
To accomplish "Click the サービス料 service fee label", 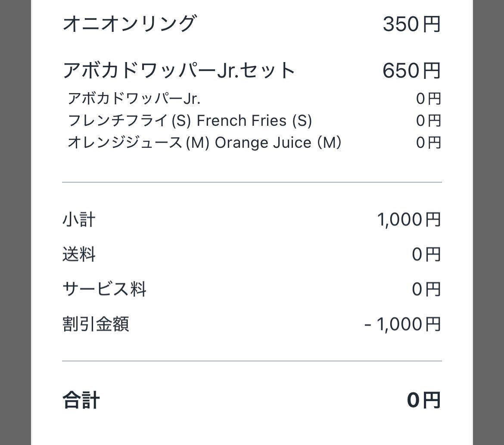I will [105, 289].
